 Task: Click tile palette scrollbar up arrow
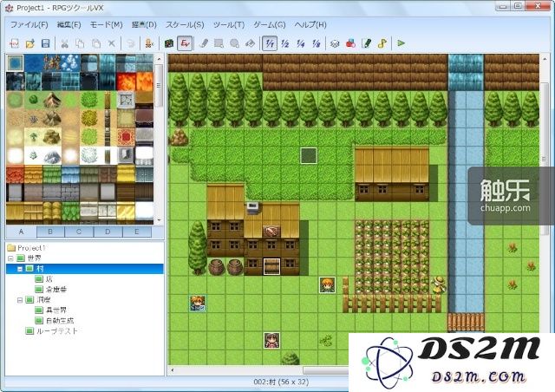[x=159, y=58]
